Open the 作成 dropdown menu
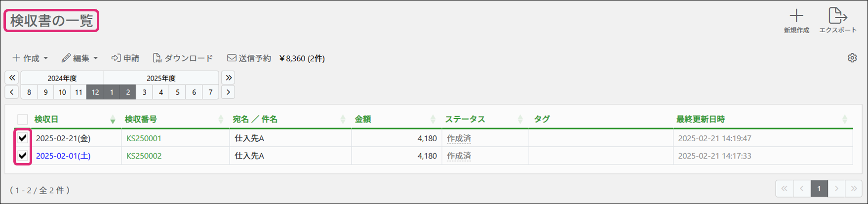The image size is (868, 204). (x=30, y=58)
